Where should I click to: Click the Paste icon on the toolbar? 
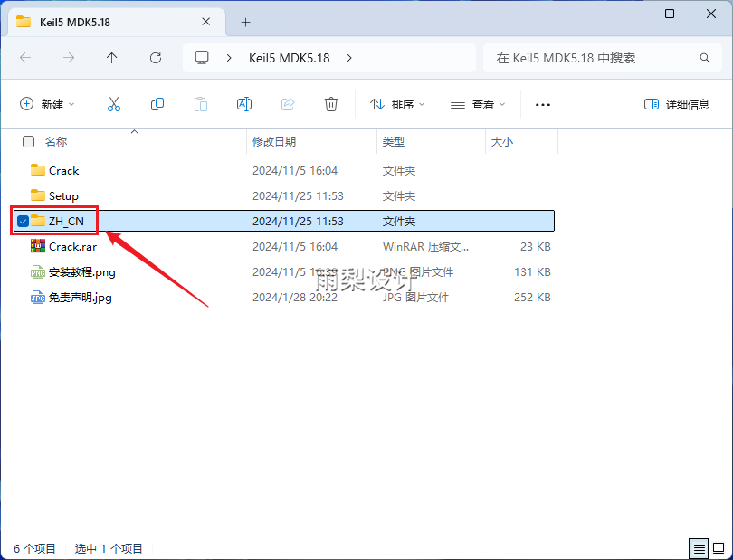tap(200, 104)
